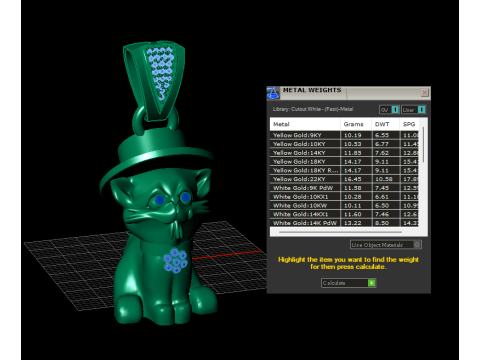Image resolution: width=480 pixels, height=360 pixels.
Task: Click the 10.28 grams value
Action: (353, 197)
